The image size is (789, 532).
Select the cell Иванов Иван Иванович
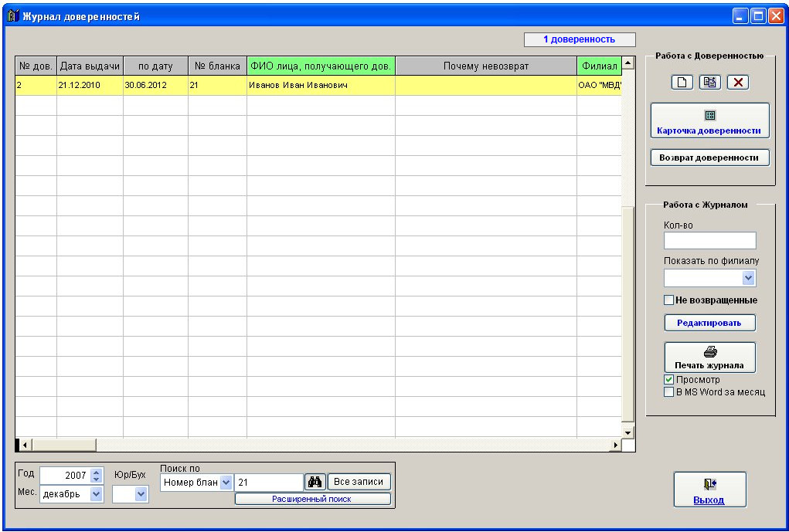[321, 85]
